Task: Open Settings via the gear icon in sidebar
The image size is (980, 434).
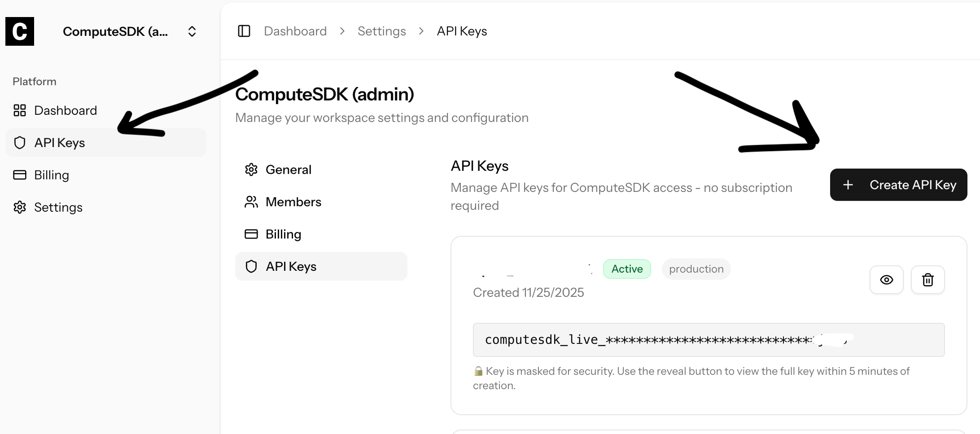Action: point(20,207)
